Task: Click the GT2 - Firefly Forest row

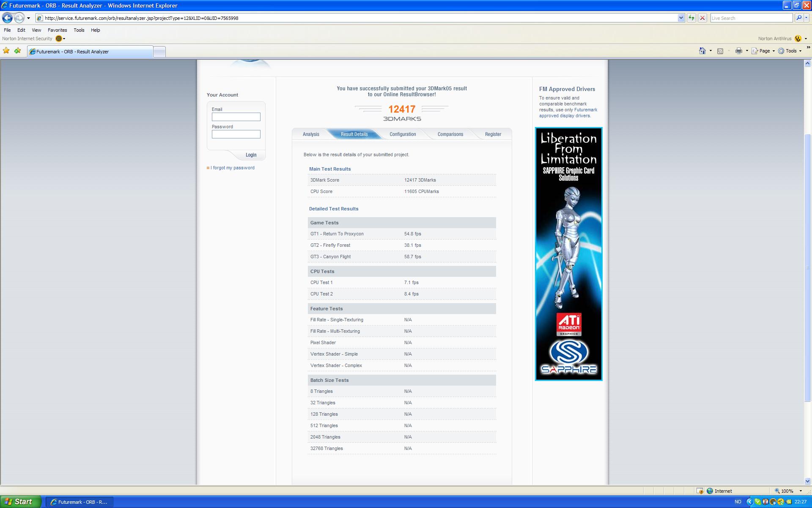Action: [x=402, y=245]
